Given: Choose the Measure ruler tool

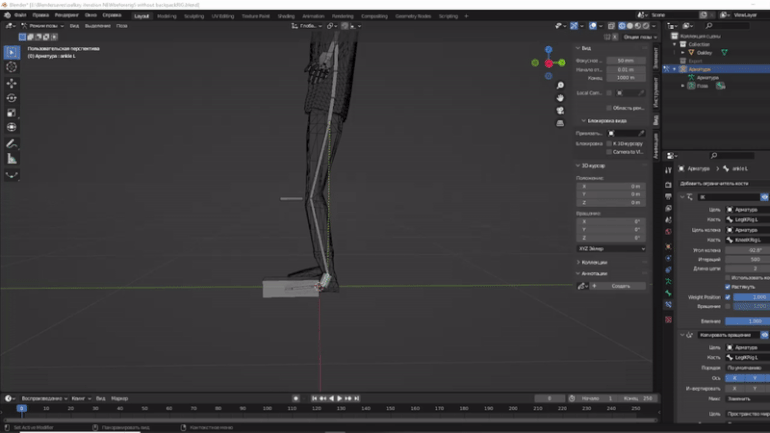Looking at the screenshot, I should pos(12,159).
